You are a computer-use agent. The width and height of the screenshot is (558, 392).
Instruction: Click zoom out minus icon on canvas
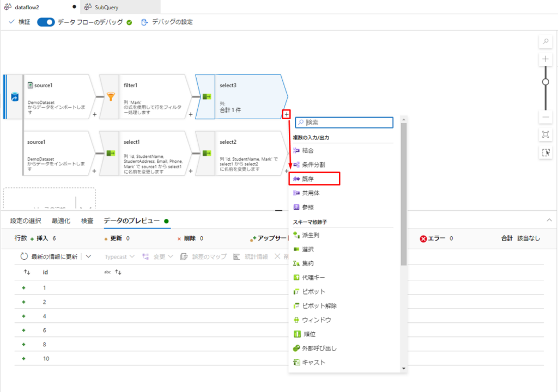pos(545,117)
